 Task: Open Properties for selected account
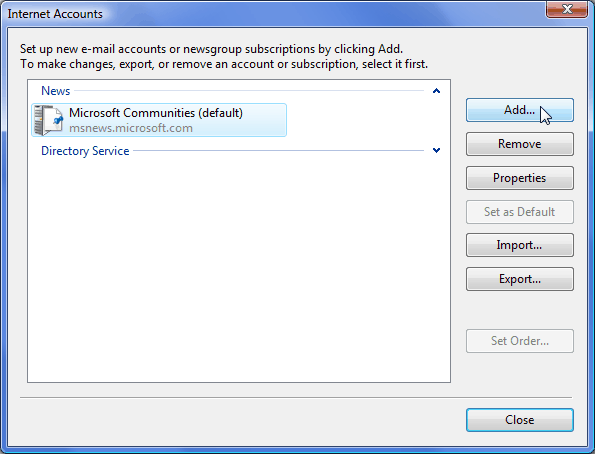[519, 178]
